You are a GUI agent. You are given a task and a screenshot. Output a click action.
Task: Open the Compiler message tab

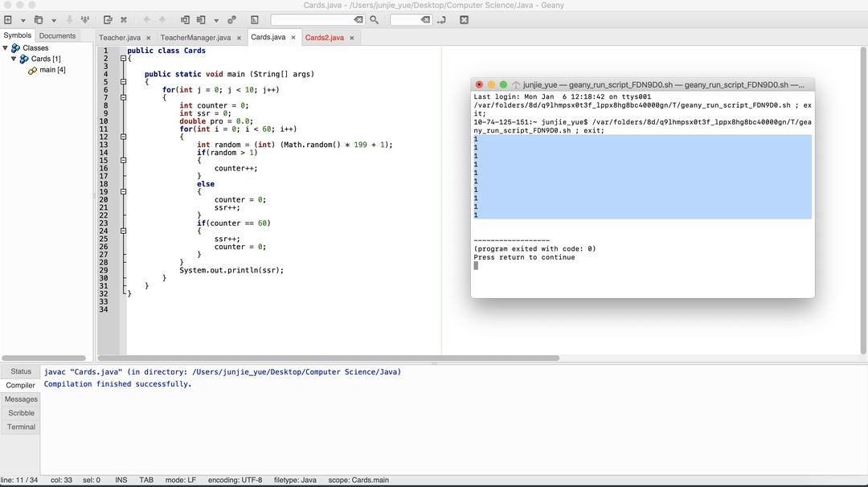[20, 385]
